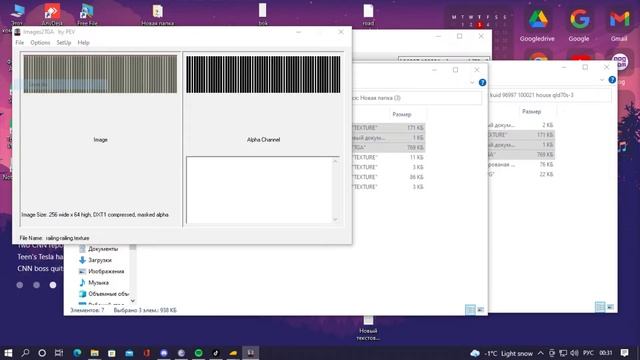
Task: Select the 86 КБ TEXTURE file row
Action: tap(389, 177)
